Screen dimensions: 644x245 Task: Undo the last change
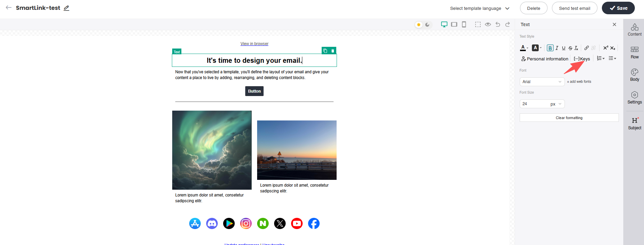[x=498, y=24]
